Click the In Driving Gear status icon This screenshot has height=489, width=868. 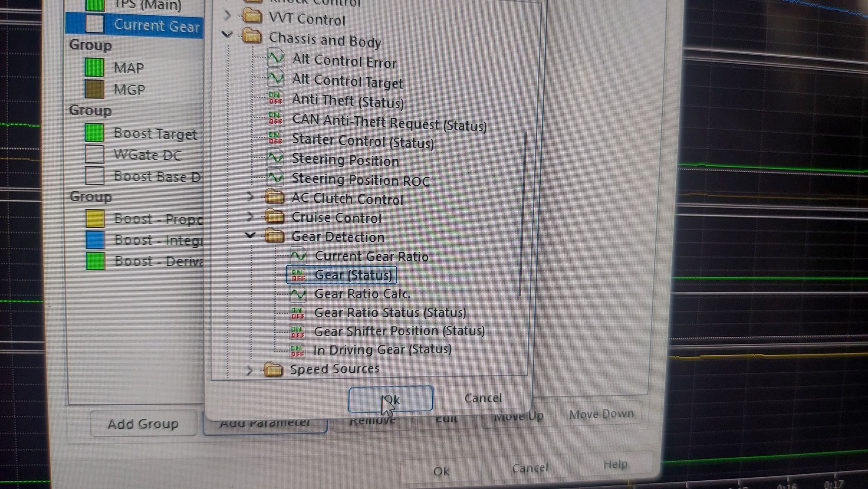point(297,350)
